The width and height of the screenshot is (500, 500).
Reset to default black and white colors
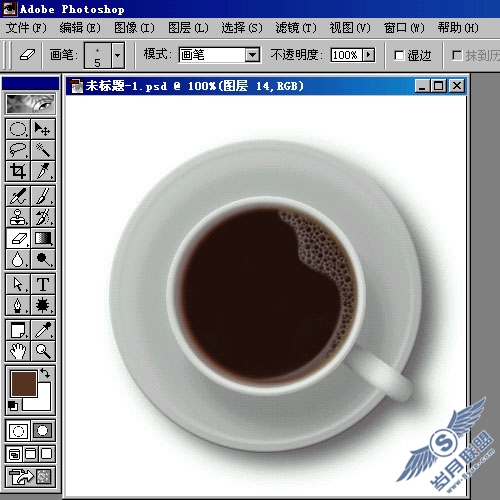(13, 406)
